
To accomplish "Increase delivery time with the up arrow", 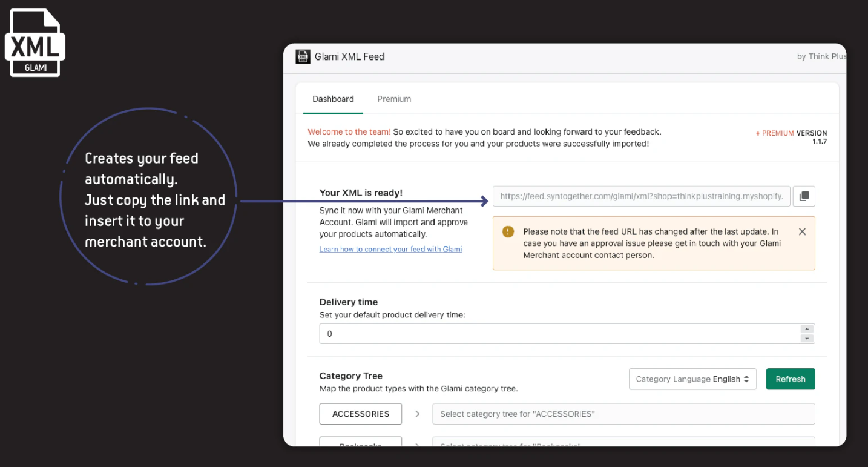I will click(807, 329).
